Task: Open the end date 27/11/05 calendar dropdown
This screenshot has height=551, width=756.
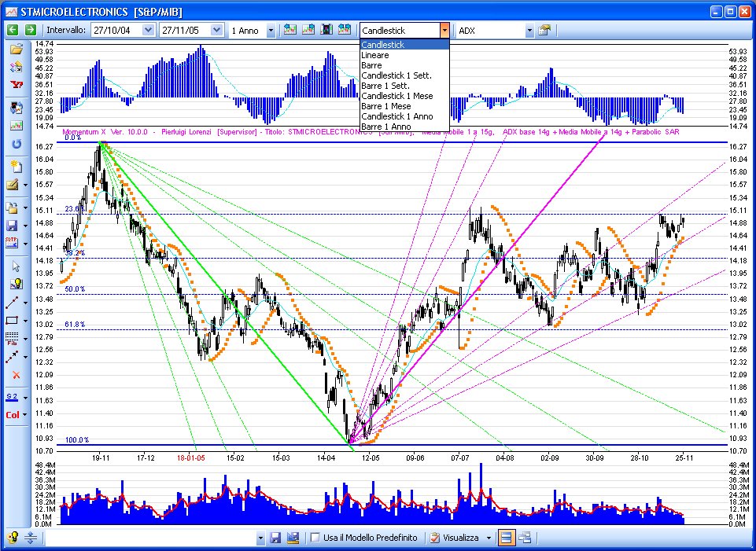Action: (x=217, y=30)
